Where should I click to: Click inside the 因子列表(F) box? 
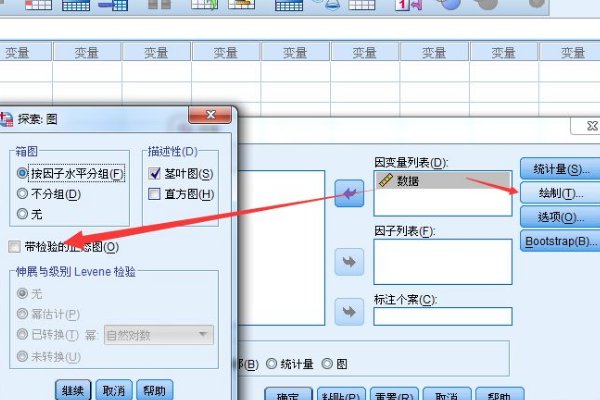coord(443,262)
